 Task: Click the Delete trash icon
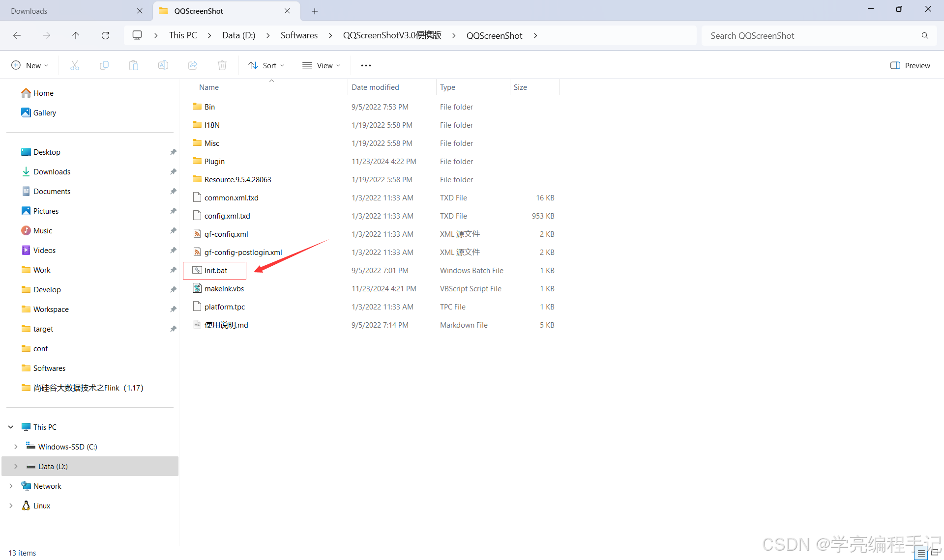coord(222,65)
